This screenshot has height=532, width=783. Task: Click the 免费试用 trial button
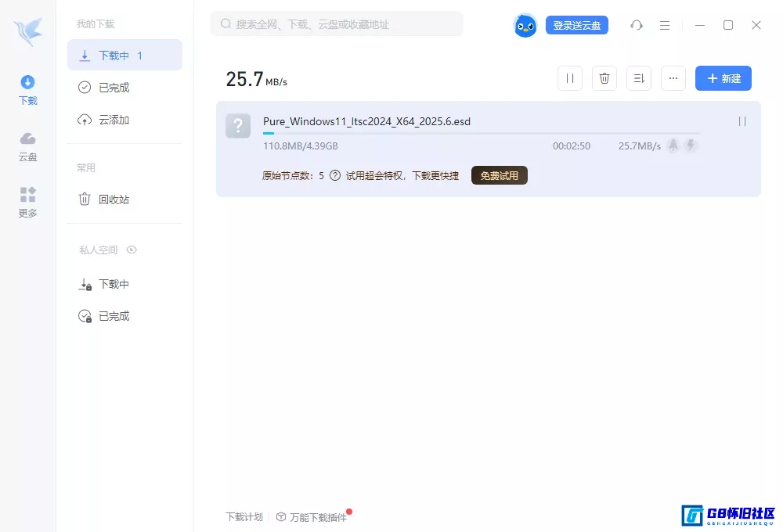[x=499, y=175]
